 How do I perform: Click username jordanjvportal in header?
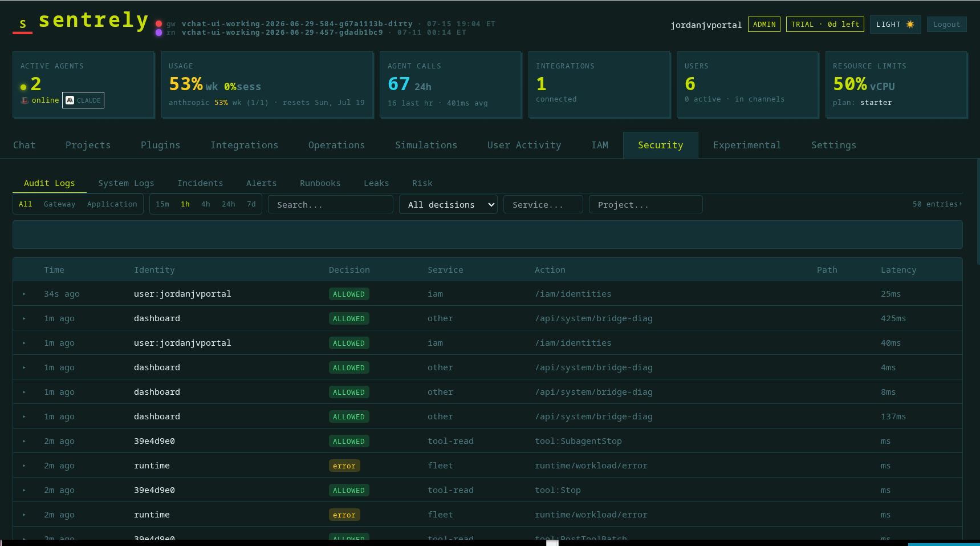point(706,25)
